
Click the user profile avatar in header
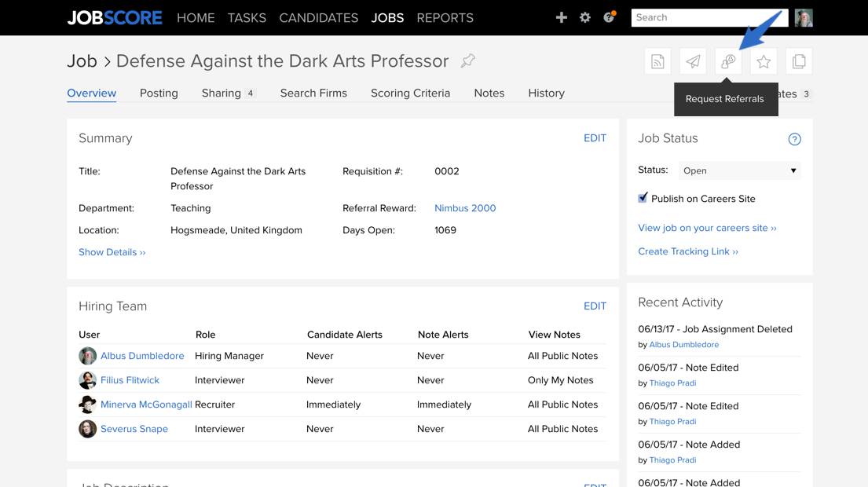coord(804,18)
